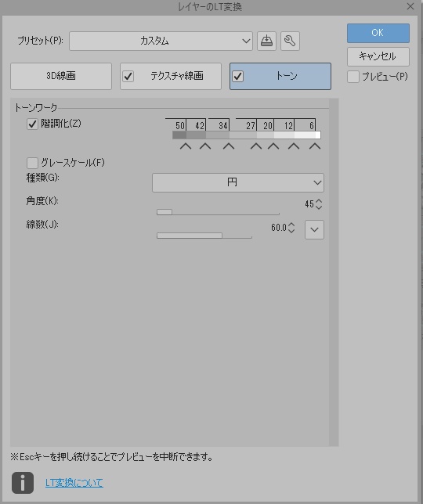Click the info icon beside LT変換について
Screen dimensions: 423x504
(23, 483)
